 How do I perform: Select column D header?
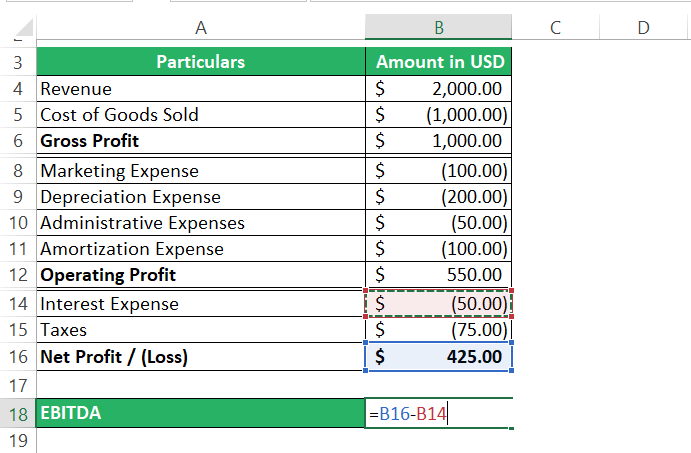click(642, 29)
